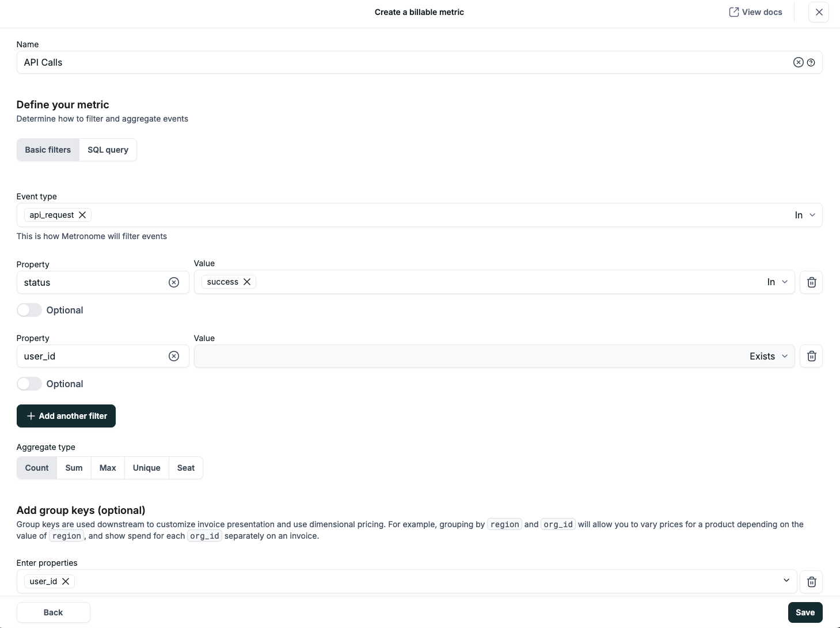Delete the group key properties row
The image size is (840, 628).
pos(811,581)
